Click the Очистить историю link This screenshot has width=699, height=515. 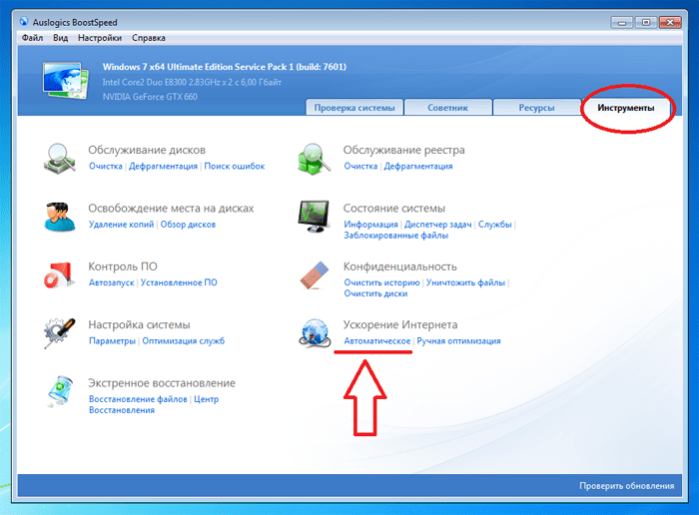coord(382,282)
